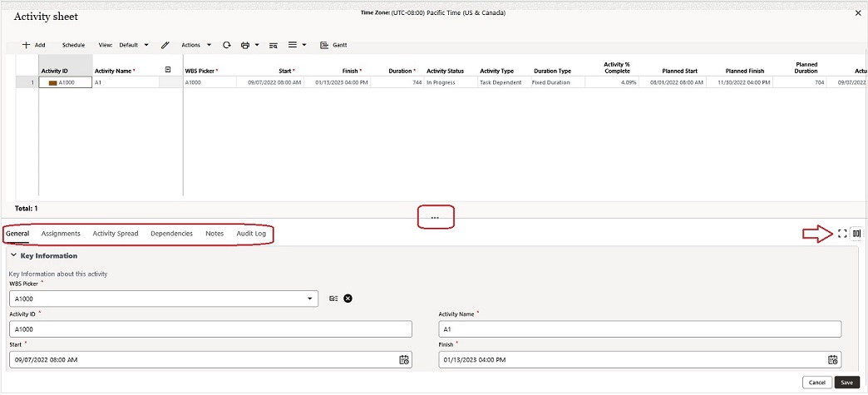Viewport: 868px width, 395px height.
Task: Click into the Activity Name input field
Action: (x=640, y=329)
